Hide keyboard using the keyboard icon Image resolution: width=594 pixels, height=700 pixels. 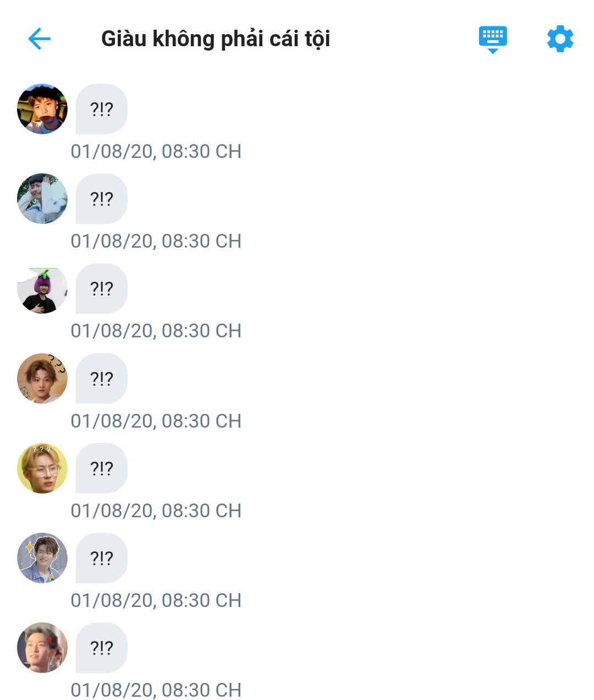tap(493, 40)
